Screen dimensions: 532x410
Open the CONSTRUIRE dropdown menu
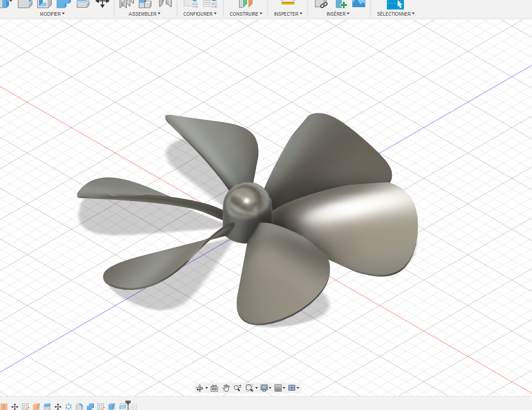(x=246, y=14)
